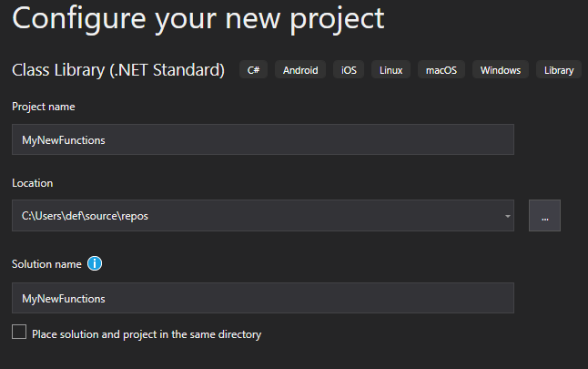Click the 'Project name' label
This screenshot has height=369, width=588.
tap(44, 107)
